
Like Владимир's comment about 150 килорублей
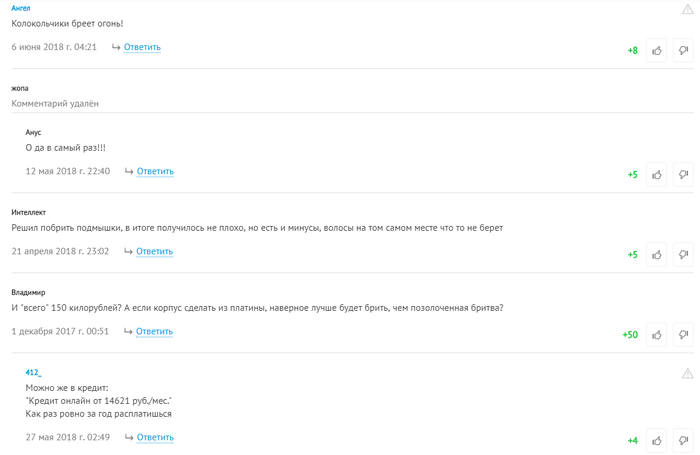657,334
